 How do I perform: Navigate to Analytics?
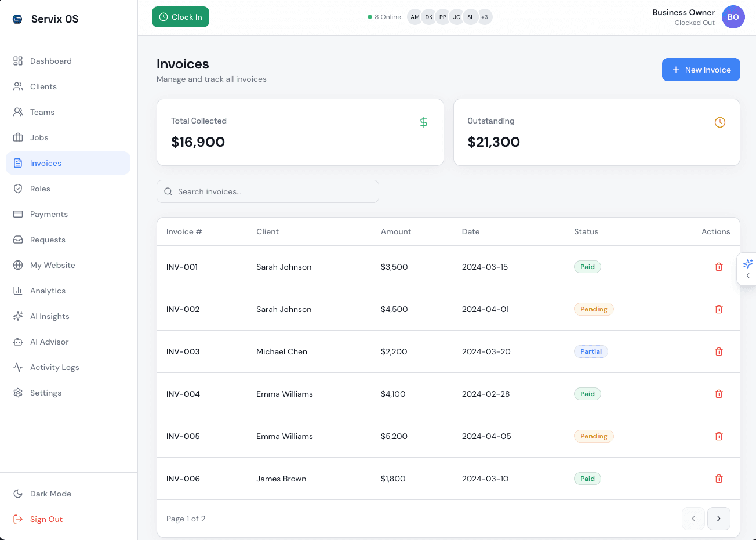[x=48, y=291]
